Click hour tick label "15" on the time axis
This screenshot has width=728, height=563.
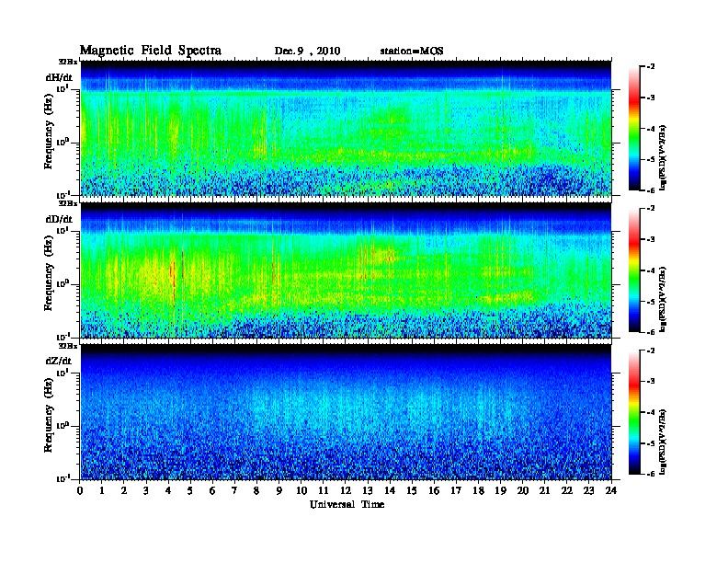[412, 491]
